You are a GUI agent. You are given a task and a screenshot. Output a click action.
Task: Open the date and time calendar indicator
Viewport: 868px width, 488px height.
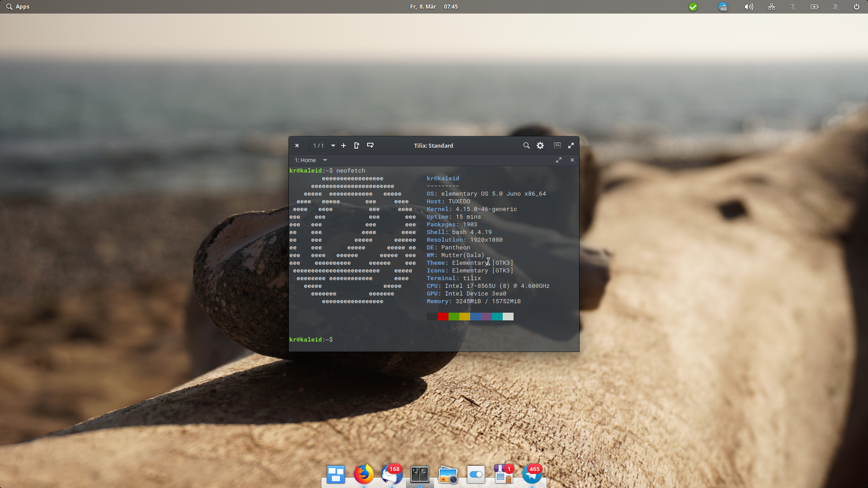[434, 7]
